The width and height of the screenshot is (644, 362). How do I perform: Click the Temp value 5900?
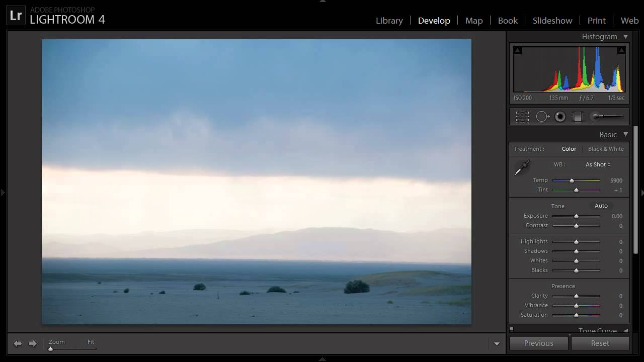616,180
